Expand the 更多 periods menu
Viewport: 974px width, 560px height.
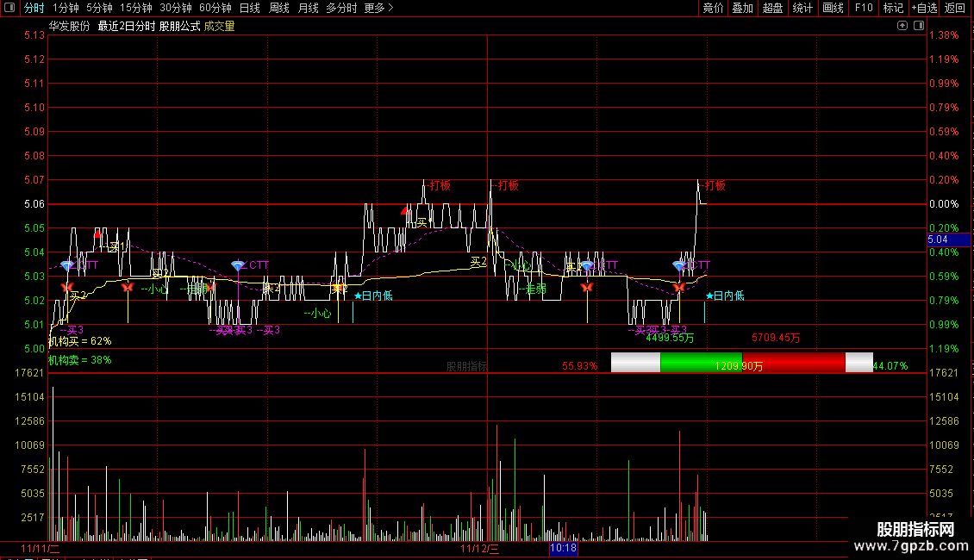point(379,8)
